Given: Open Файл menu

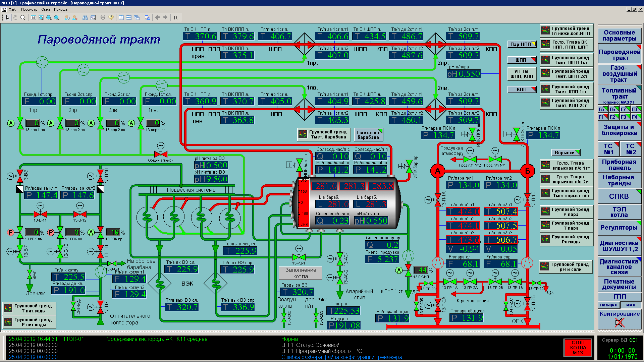Looking at the screenshot, I should [13, 9].
